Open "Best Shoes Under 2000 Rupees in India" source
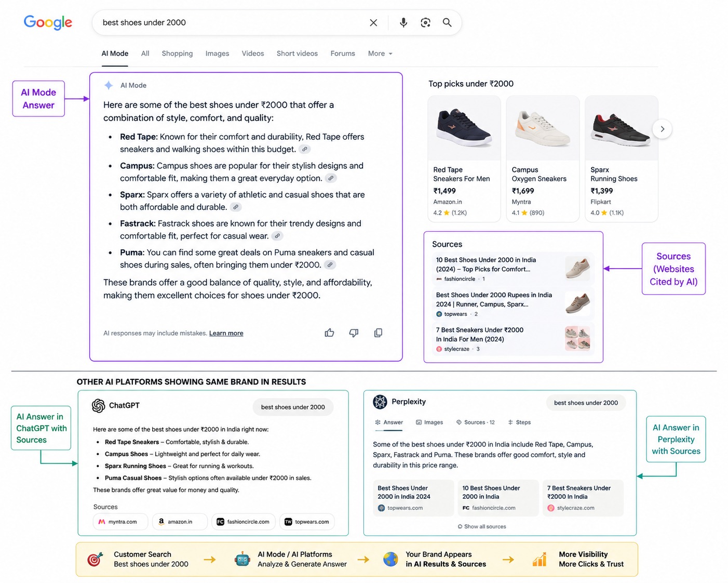The width and height of the screenshot is (728, 583). point(513,304)
